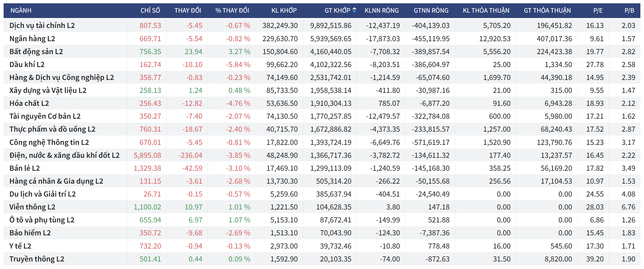Open the Viễn thông L2 sector

32,207
